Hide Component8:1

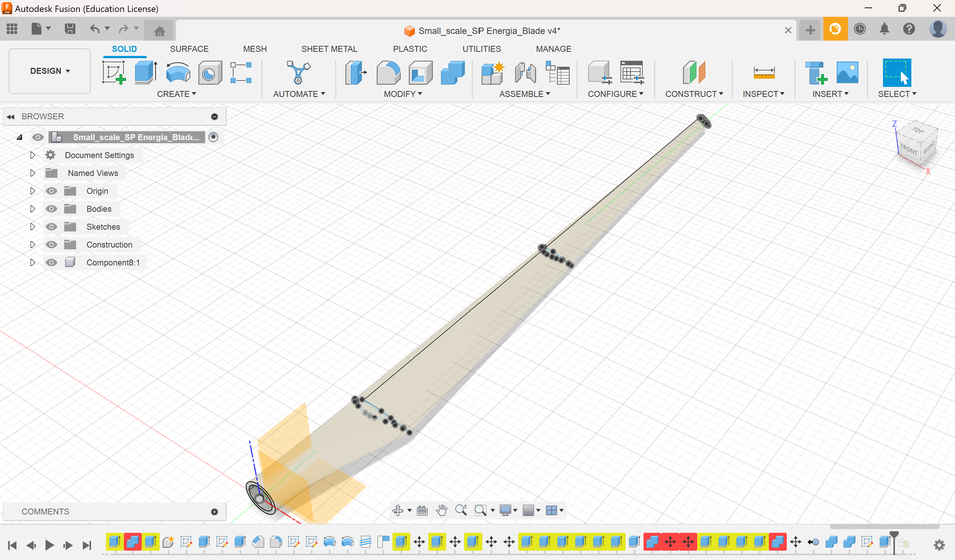[51, 262]
